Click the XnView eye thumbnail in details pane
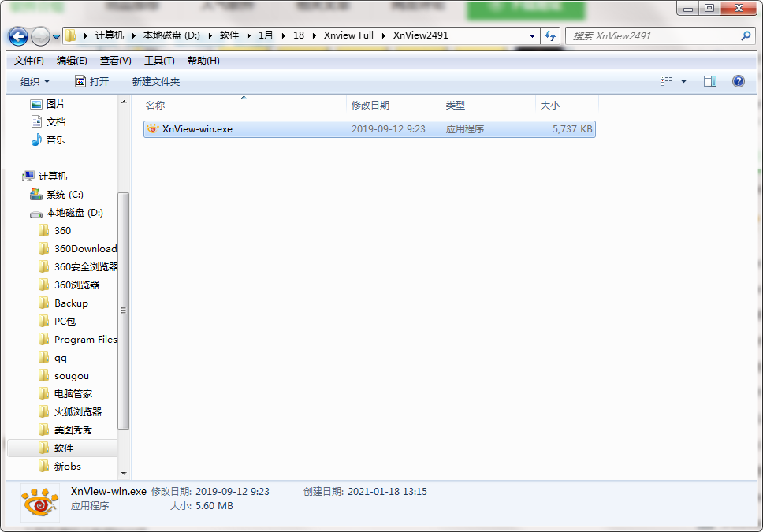 click(40, 503)
